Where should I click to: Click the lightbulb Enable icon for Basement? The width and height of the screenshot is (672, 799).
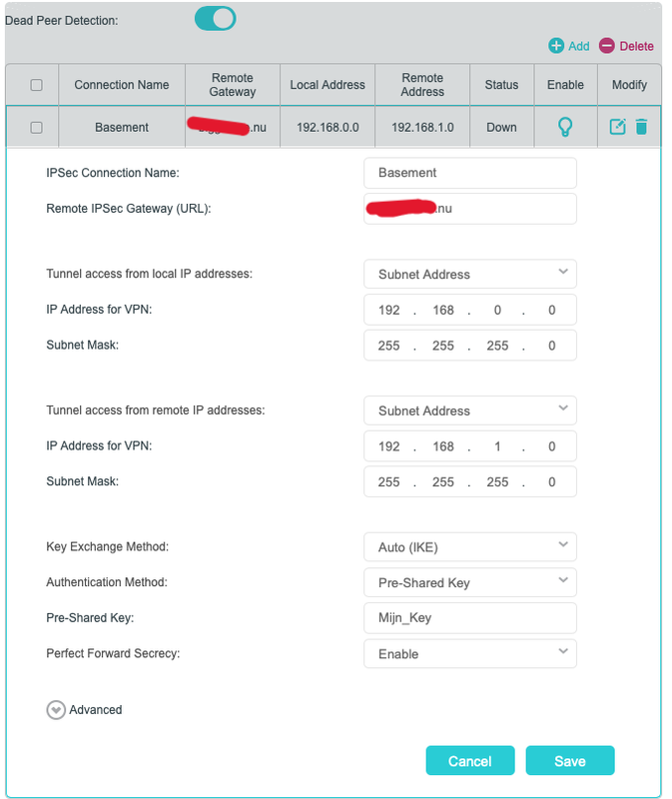pos(565,127)
